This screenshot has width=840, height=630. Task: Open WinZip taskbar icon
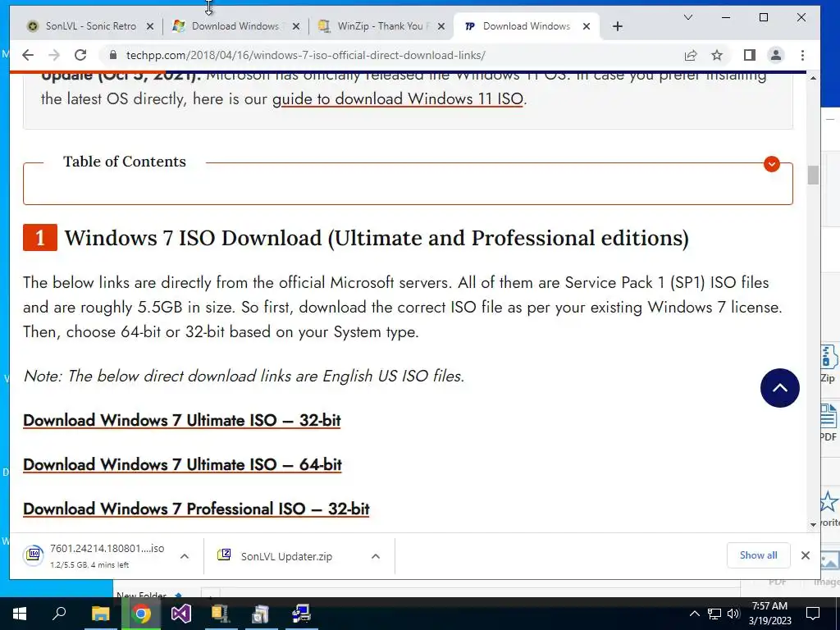coord(220,614)
